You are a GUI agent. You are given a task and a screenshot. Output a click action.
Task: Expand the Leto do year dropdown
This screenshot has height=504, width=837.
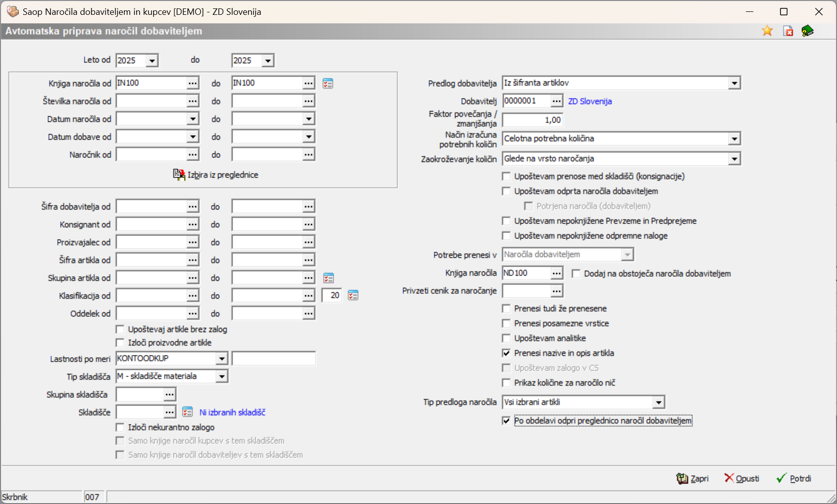point(268,61)
